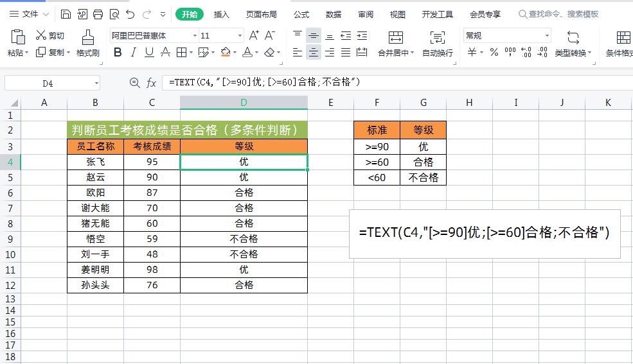The height and width of the screenshot is (364, 633).
Task: Click the distributed alignment icon
Action: coord(362,52)
